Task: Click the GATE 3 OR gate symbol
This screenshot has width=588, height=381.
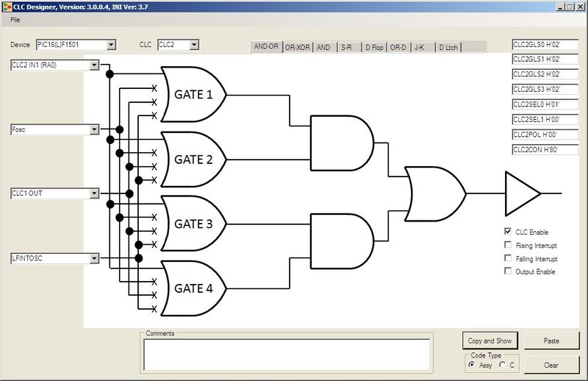Action: point(193,224)
